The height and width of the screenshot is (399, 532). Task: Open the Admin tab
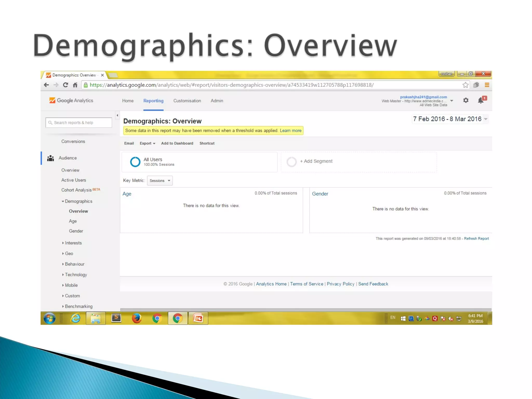coord(217,101)
